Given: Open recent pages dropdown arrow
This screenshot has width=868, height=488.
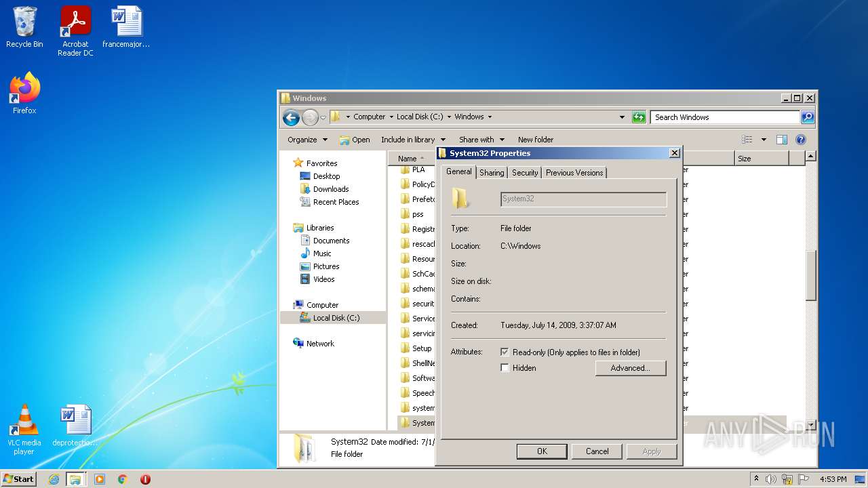Looking at the screenshot, I should point(323,117).
